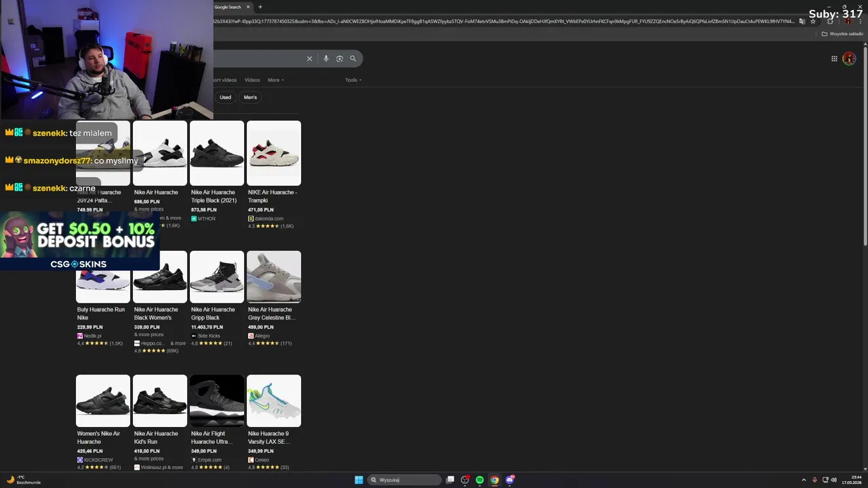Click the magnifier search submit icon
The image size is (868, 488).
click(x=353, y=58)
